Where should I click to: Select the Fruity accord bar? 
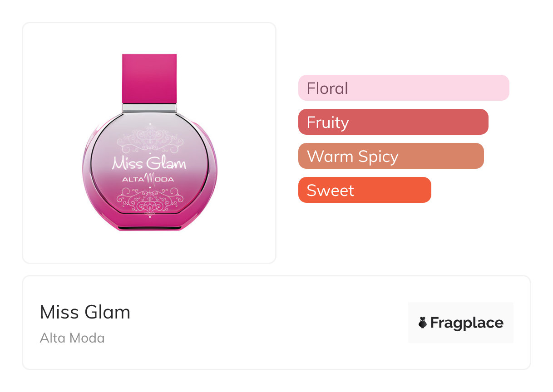coord(393,122)
